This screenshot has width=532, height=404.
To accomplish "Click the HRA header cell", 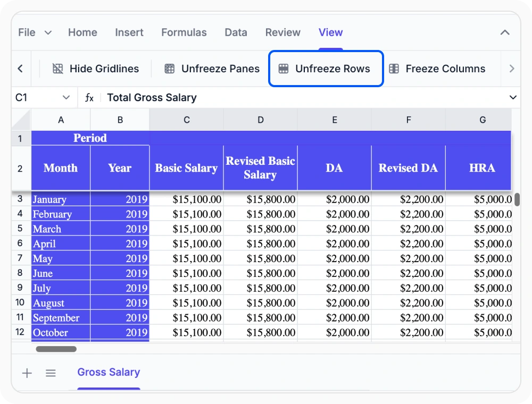I will point(478,168).
